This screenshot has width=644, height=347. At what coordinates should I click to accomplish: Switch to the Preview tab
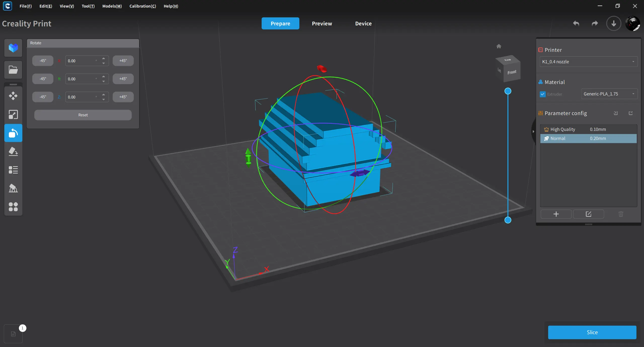[x=322, y=23]
